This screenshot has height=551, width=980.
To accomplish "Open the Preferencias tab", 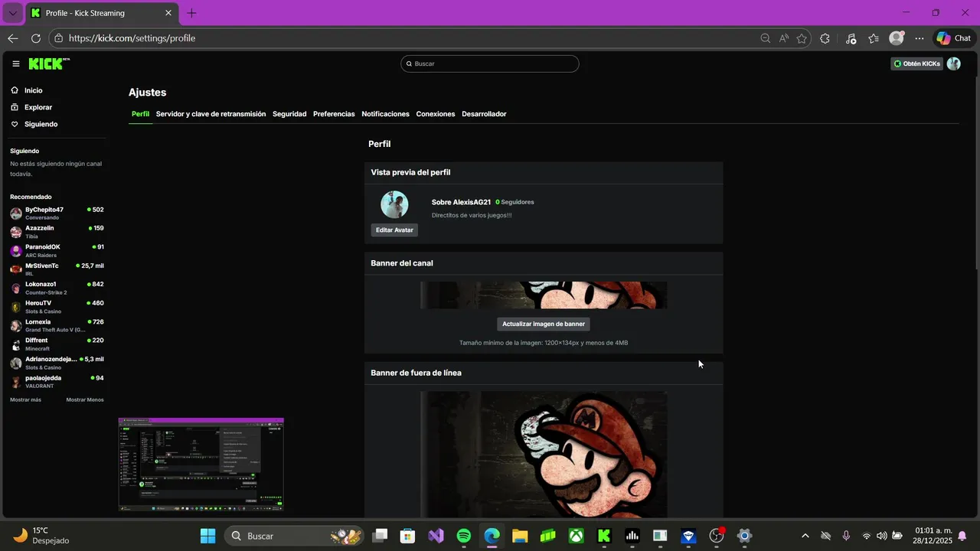I will tap(334, 114).
